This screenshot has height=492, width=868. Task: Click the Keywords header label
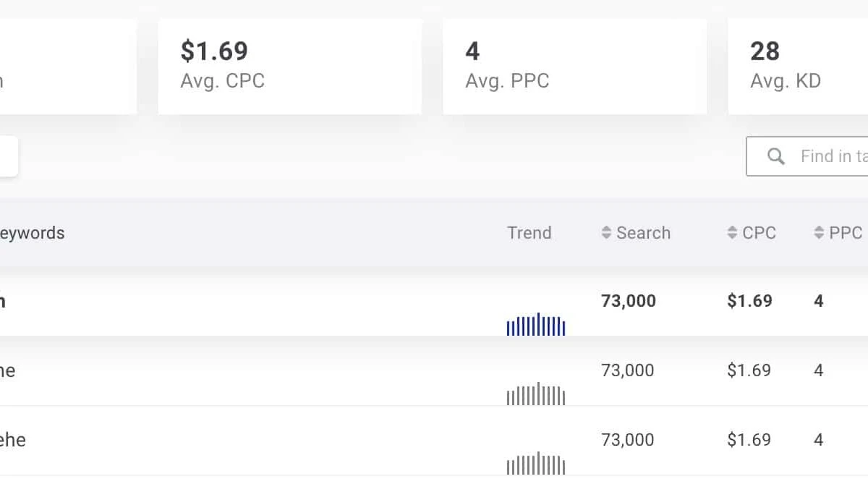click(x=33, y=233)
